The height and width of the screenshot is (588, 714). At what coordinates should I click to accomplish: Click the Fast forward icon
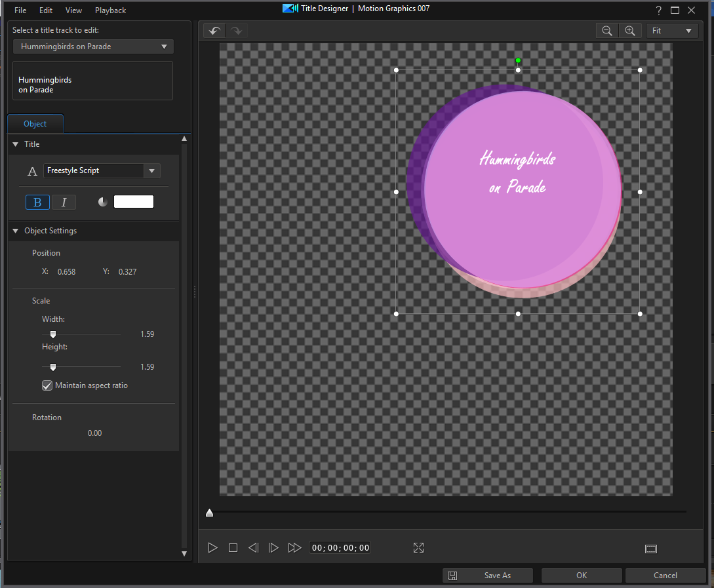pos(294,548)
